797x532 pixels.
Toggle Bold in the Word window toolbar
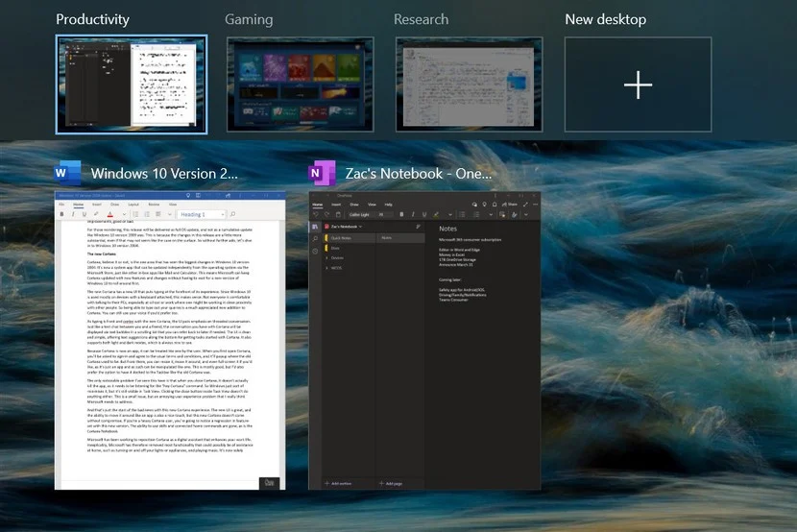62,214
